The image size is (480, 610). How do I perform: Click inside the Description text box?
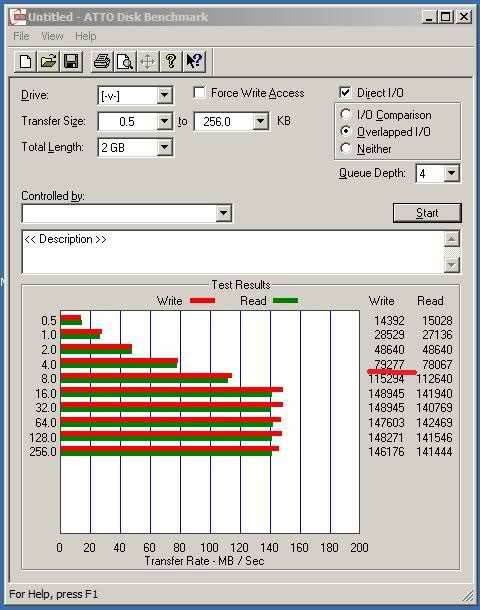pos(233,252)
